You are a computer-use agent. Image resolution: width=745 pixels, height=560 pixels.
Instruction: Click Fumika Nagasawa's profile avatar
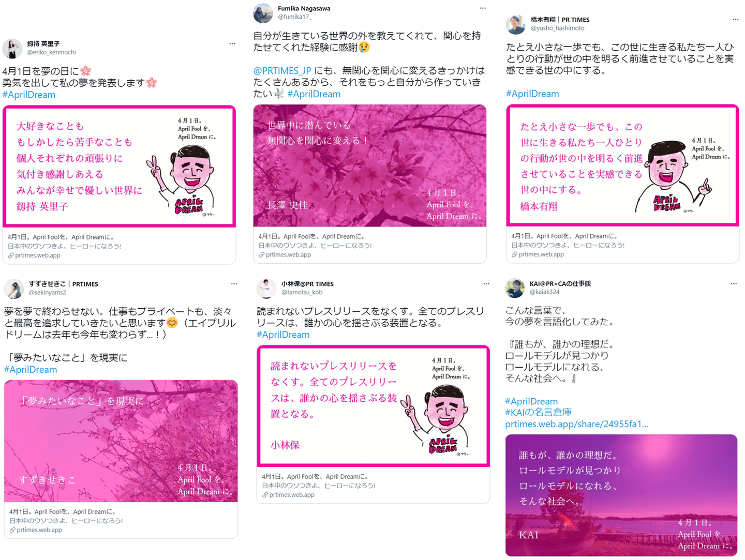263,13
